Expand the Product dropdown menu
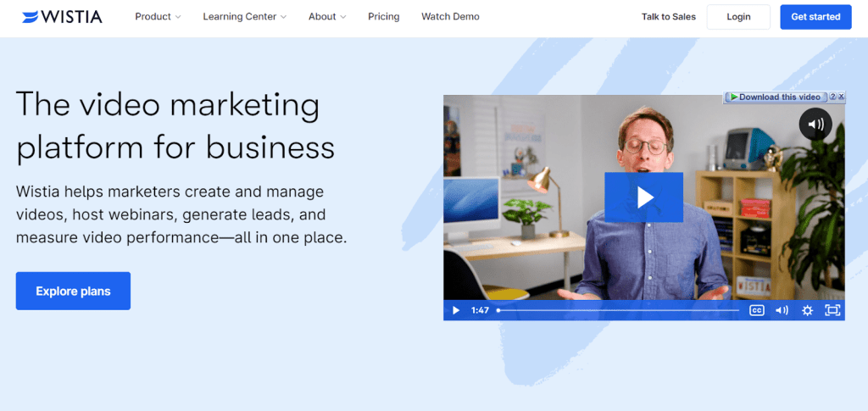 click(x=158, y=17)
